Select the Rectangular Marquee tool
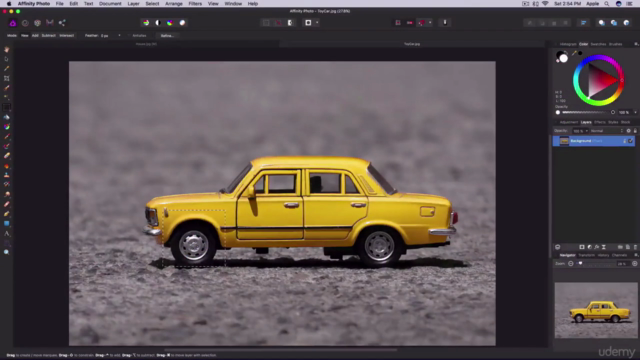This screenshot has height=360, width=640. [x=7, y=107]
